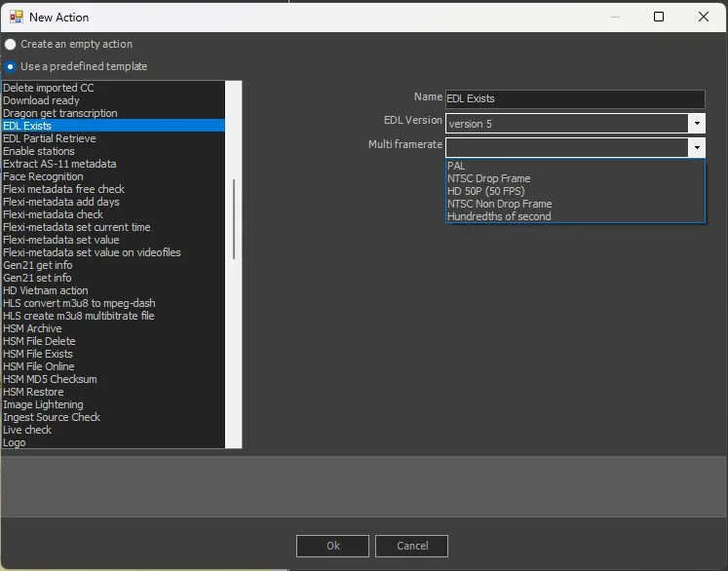Choose Hundredths of second option
Viewport: 728px width, 571px height.
click(x=499, y=216)
